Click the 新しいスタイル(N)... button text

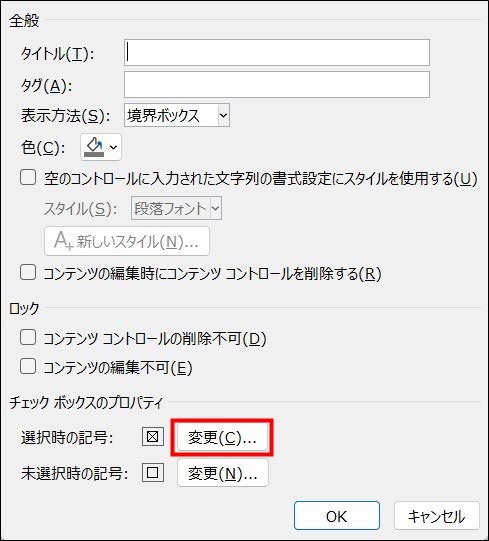point(138,242)
